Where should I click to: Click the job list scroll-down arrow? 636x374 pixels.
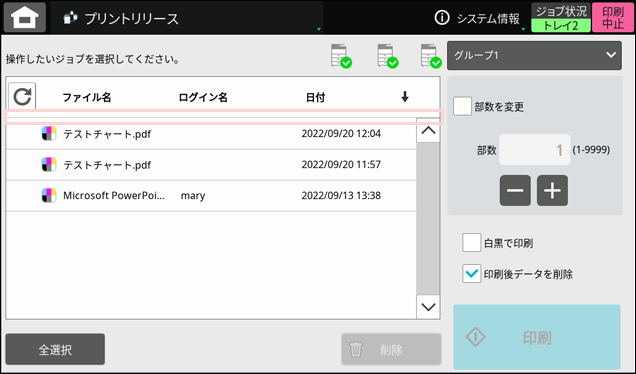pyautogui.click(x=428, y=307)
